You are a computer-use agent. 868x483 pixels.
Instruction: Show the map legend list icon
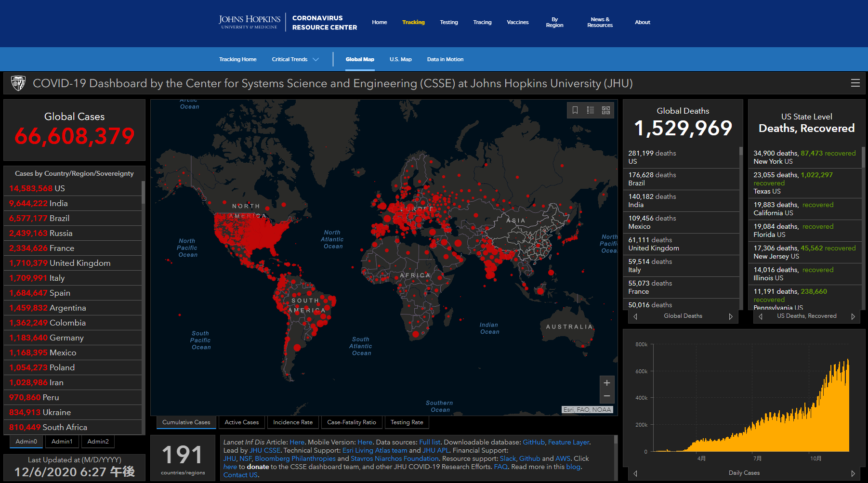point(591,110)
